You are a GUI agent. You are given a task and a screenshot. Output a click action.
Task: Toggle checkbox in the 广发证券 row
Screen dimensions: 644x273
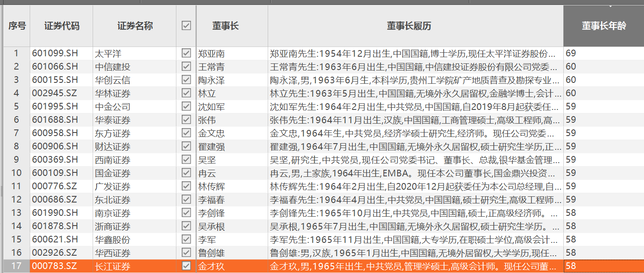pos(186,186)
